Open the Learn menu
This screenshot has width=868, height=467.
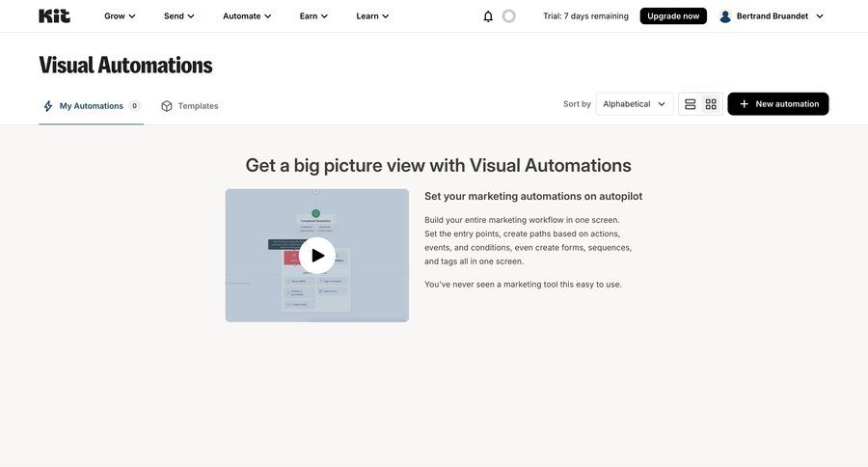point(372,16)
